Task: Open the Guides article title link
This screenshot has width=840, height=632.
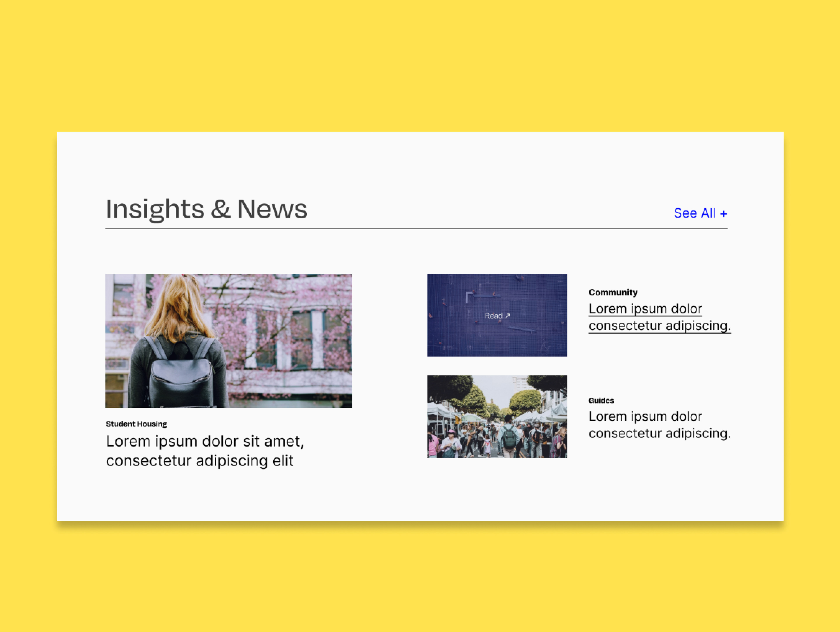Action: tap(660, 425)
